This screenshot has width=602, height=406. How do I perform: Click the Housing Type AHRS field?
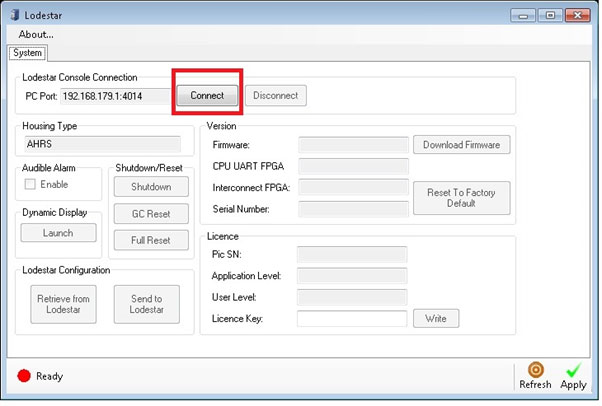pyautogui.click(x=103, y=144)
